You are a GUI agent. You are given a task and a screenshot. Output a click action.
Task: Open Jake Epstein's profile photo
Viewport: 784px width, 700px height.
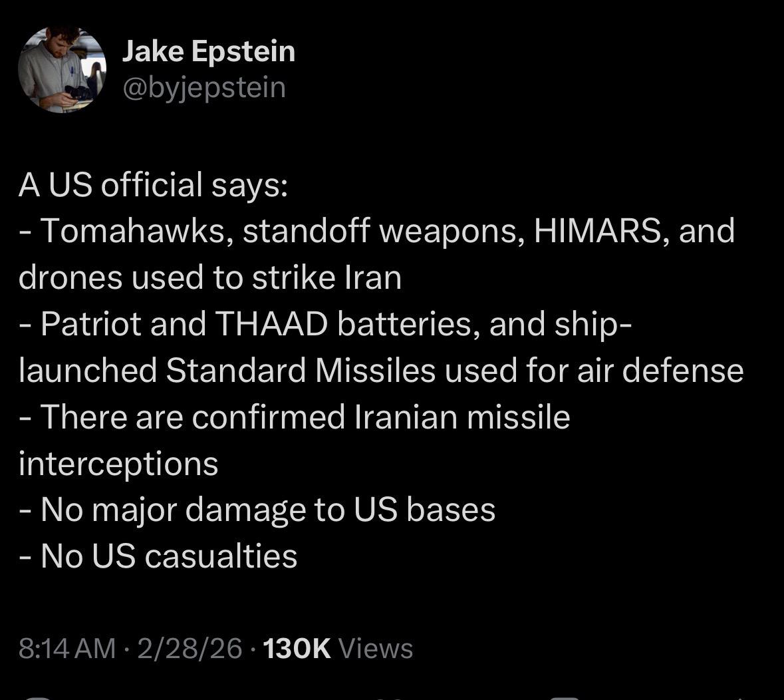coord(62,70)
